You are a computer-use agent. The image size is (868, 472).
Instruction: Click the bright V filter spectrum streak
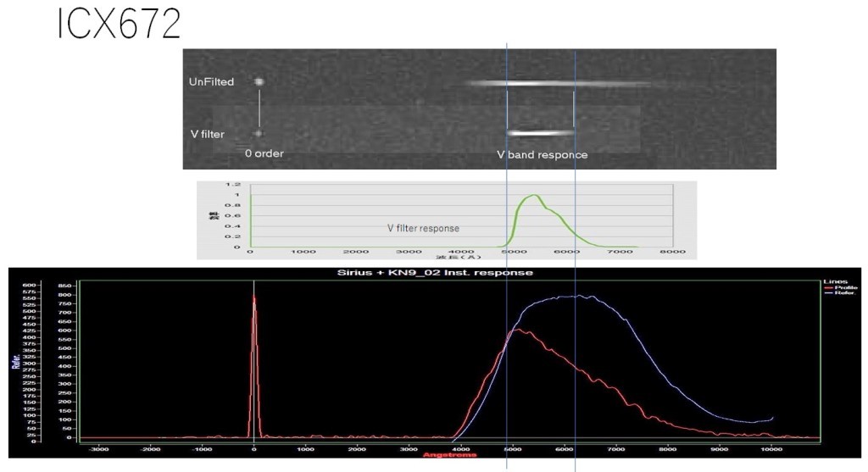pyautogui.click(x=541, y=133)
